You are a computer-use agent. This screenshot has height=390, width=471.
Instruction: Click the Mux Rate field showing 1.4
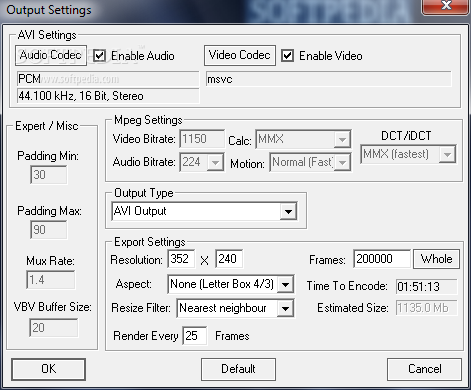[51, 280]
